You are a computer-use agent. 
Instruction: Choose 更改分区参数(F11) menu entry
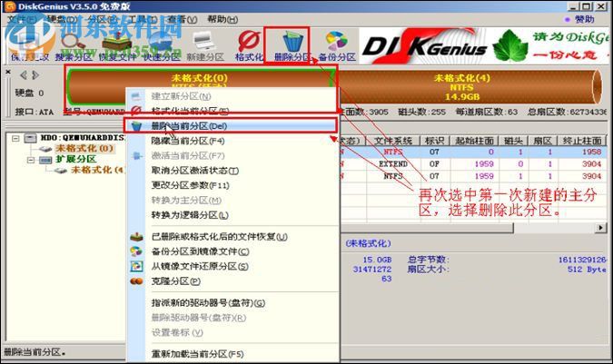[x=232, y=185]
